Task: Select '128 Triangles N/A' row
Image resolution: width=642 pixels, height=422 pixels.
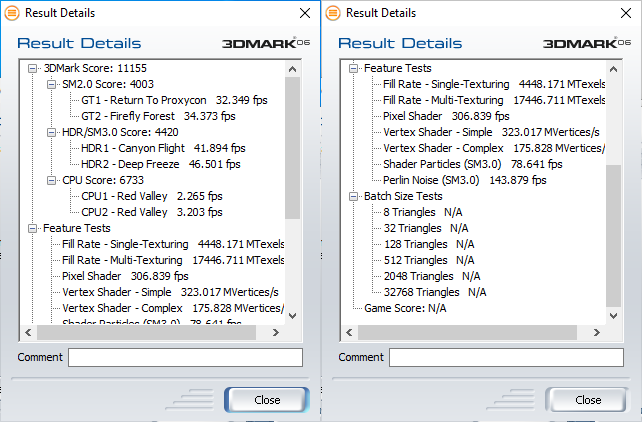Action: pos(429,244)
